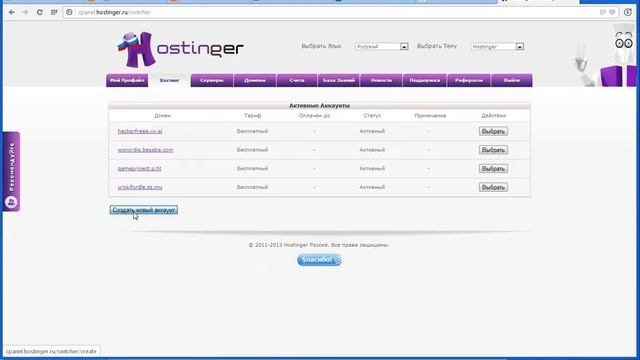Switch to the Хостинг tab
Image resolution: width=640 pixels, height=360 pixels.
tap(169, 80)
